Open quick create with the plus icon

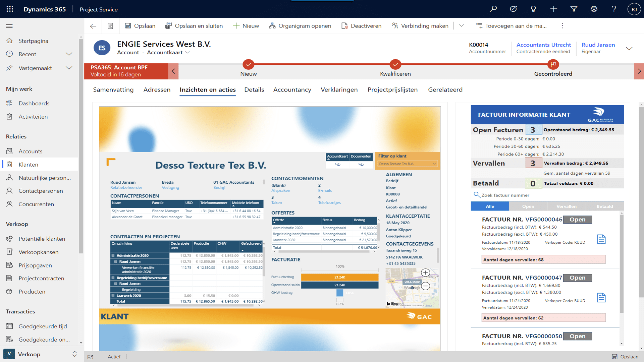[553, 9]
